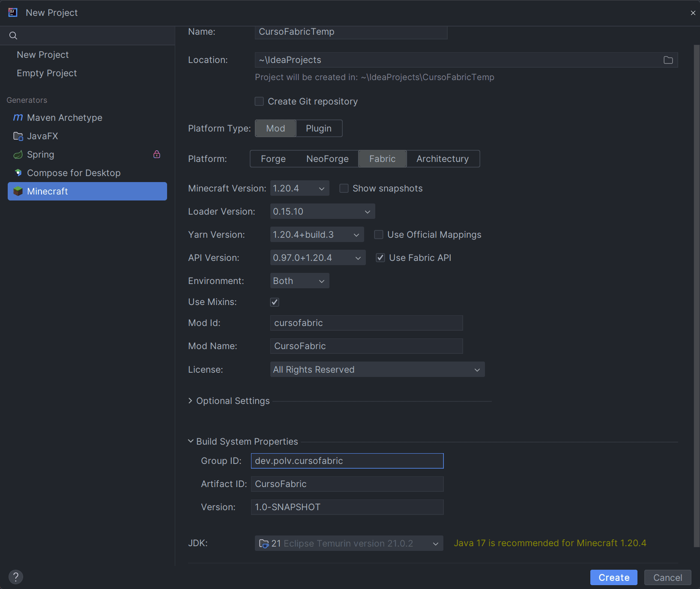
Task: Choose Architectury platform
Action: click(443, 159)
